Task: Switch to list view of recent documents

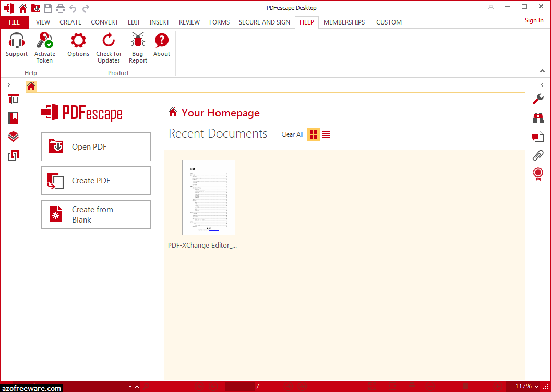Action: [x=326, y=134]
